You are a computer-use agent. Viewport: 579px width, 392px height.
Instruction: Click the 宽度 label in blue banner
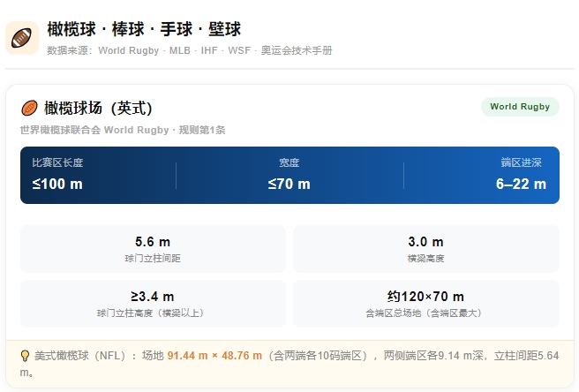coord(289,162)
